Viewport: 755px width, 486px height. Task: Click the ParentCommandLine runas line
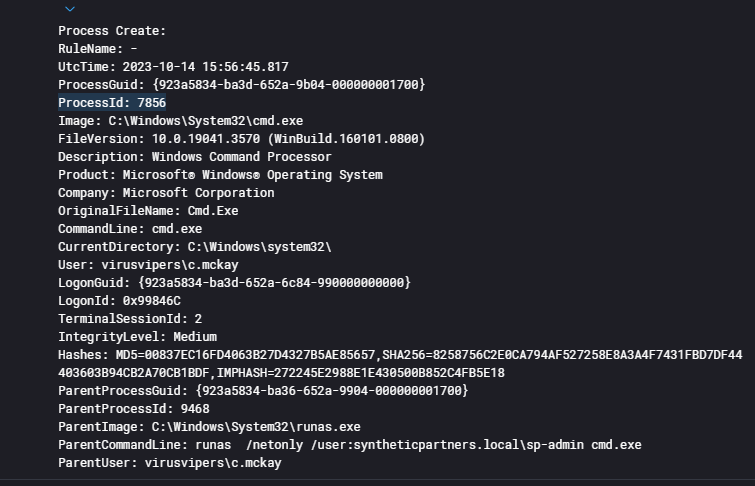(x=350, y=445)
